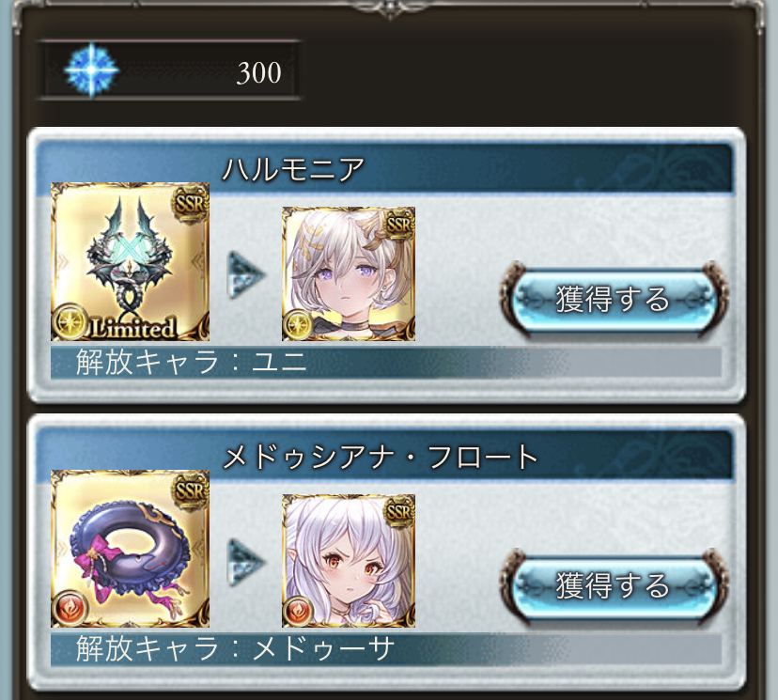Open the Medusiana Float swim ring thumbnail

point(130,549)
